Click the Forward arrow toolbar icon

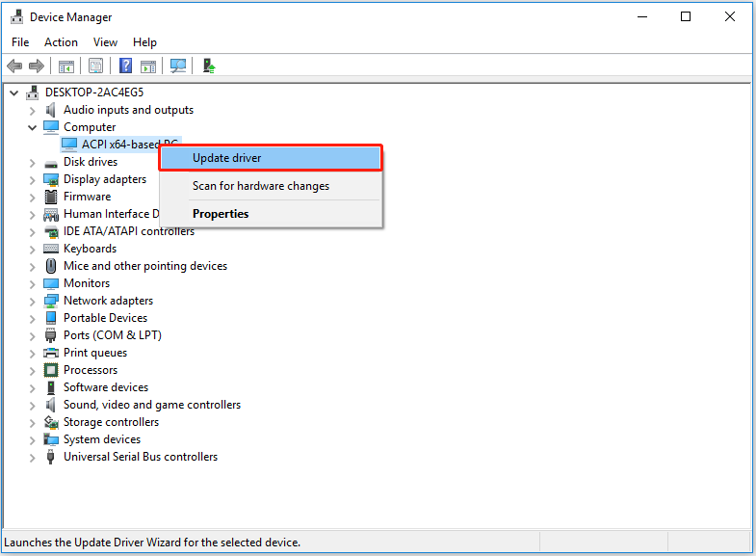click(x=37, y=66)
